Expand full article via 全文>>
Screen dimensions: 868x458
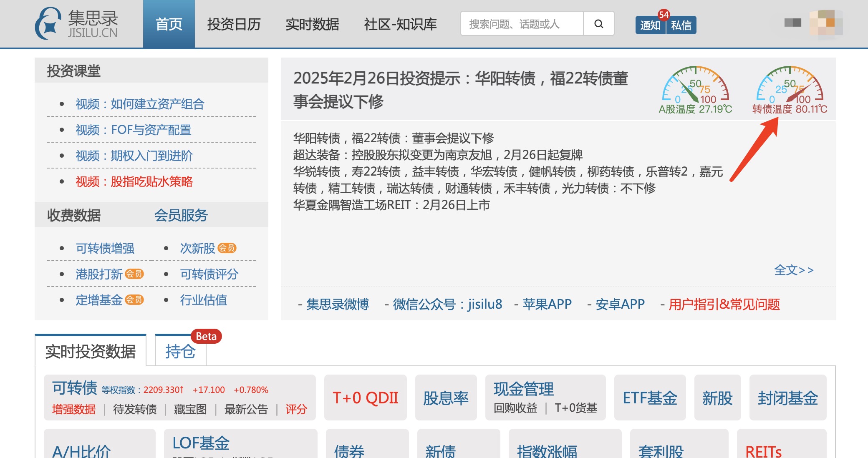tap(794, 270)
